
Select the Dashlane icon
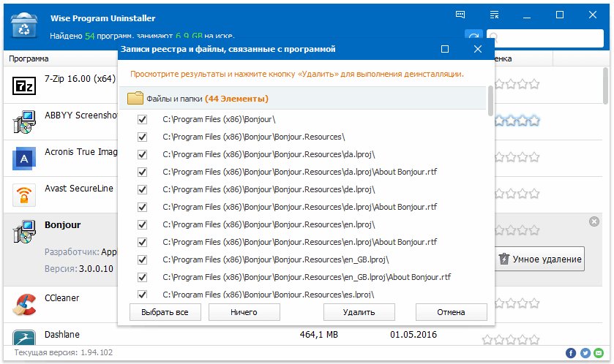click(24, 337)
